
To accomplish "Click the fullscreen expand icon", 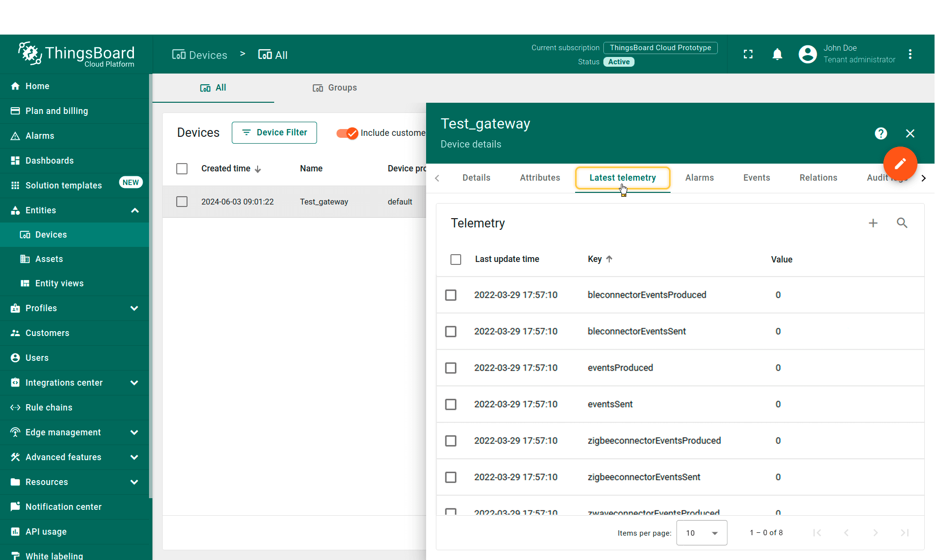I will pyautogui.click(x=748, y=54).
